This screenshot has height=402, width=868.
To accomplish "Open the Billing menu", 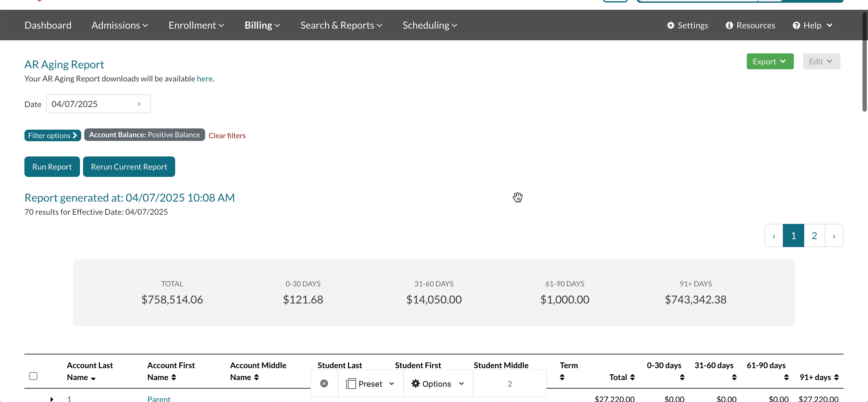I will pyautogui.click(x=262, y=25).
